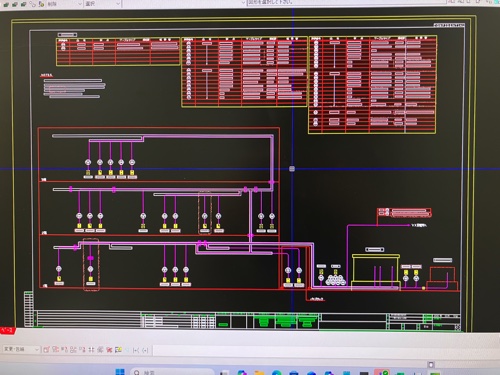Click the pick box at the crosshair center
This screenshot has width=500, height=375.
(292, 169)
